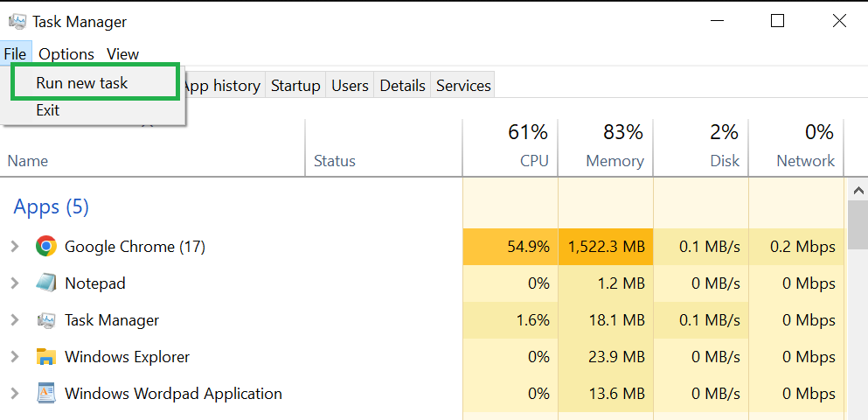Expand the Notepad process entry

pyautogui.click(x=15, y=283)
